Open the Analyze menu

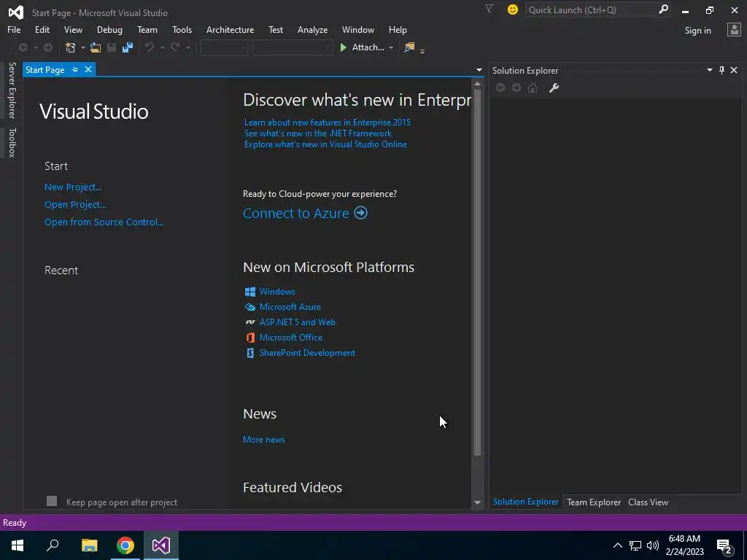coord(312,29)
